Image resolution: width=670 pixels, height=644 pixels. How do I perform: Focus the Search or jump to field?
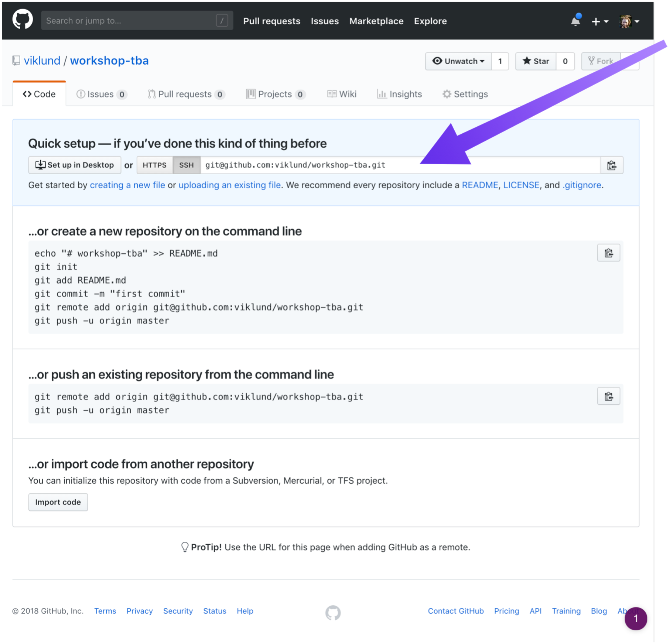(x=137, y=20)
